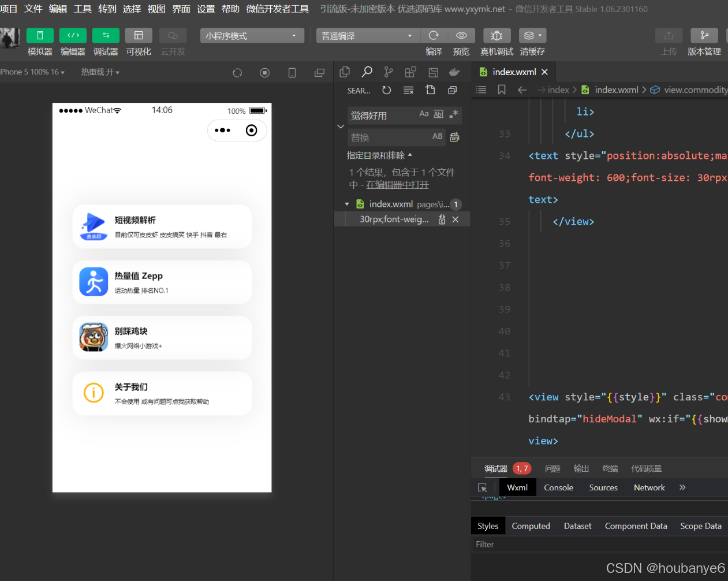Open the 设置 menu
Screen dimensions: 728x581
[x=206, y=9]
